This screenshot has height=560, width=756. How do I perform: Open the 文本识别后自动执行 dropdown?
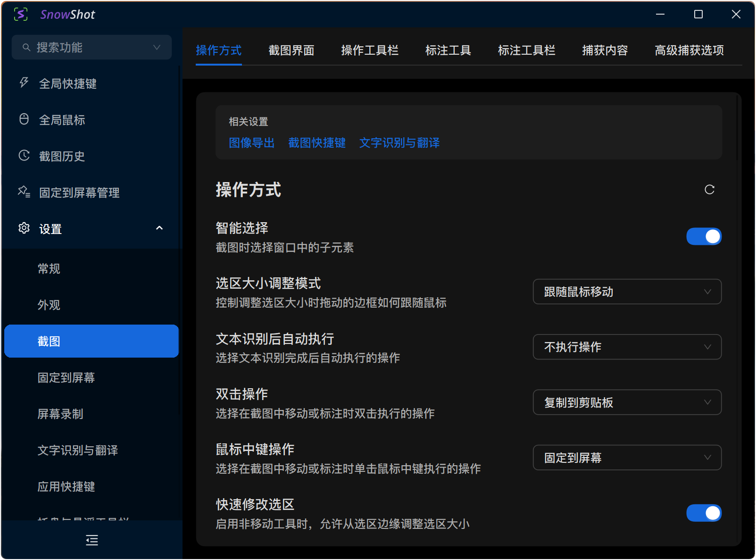pos(627,347)
